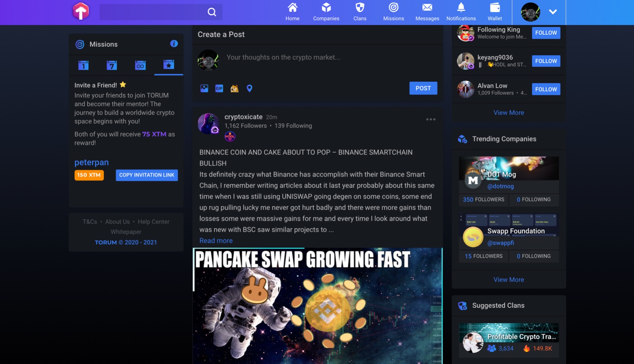The height and width of the screenshot is (364, 634).
Task: Click the user avatar in Create a Post
Action: pyautogui.click(x=208, y=60)
